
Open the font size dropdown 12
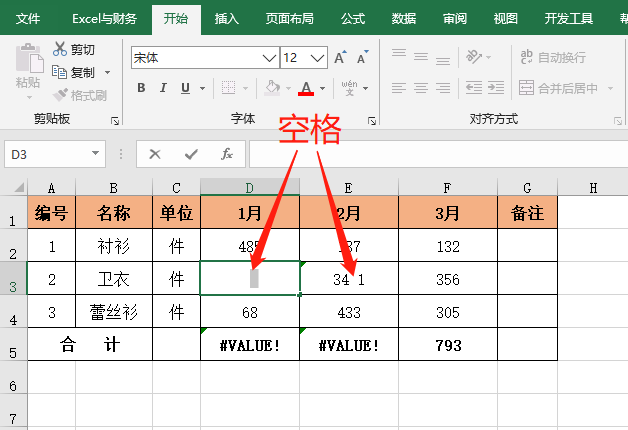[317, 58]
